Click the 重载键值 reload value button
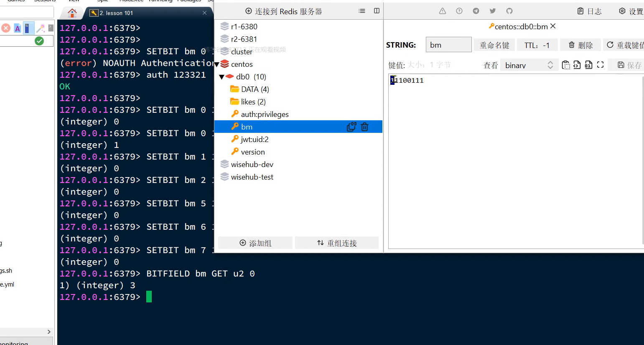This screenshot has height=345, width=644. pyautogui.click(x=624, y=45)
